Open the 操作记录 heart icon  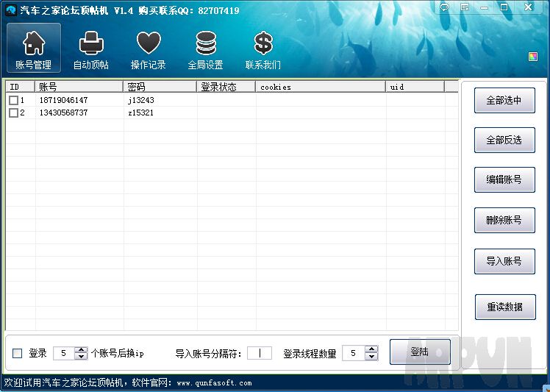(149, 49)
